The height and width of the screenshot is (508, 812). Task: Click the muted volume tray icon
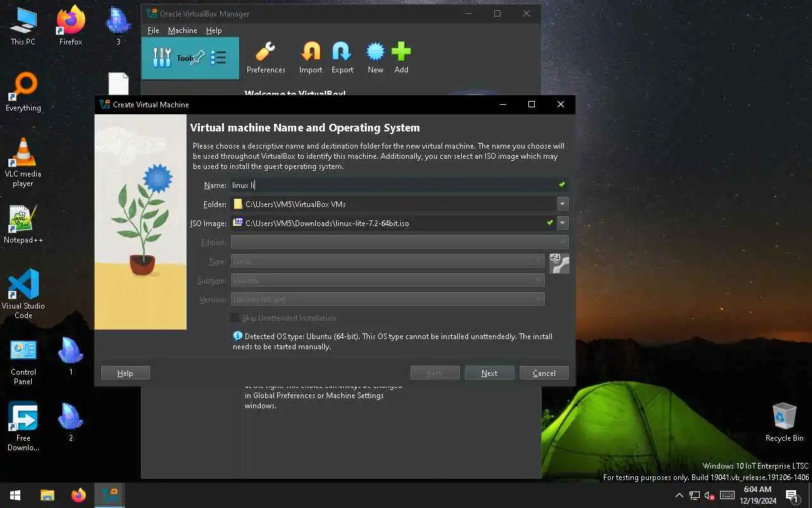(710, 495)
